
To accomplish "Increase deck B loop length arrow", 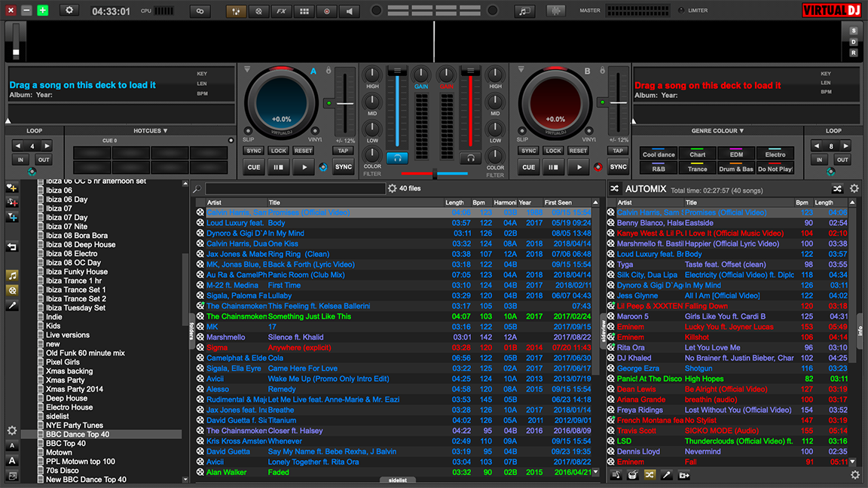I will (x=845, y=146).
